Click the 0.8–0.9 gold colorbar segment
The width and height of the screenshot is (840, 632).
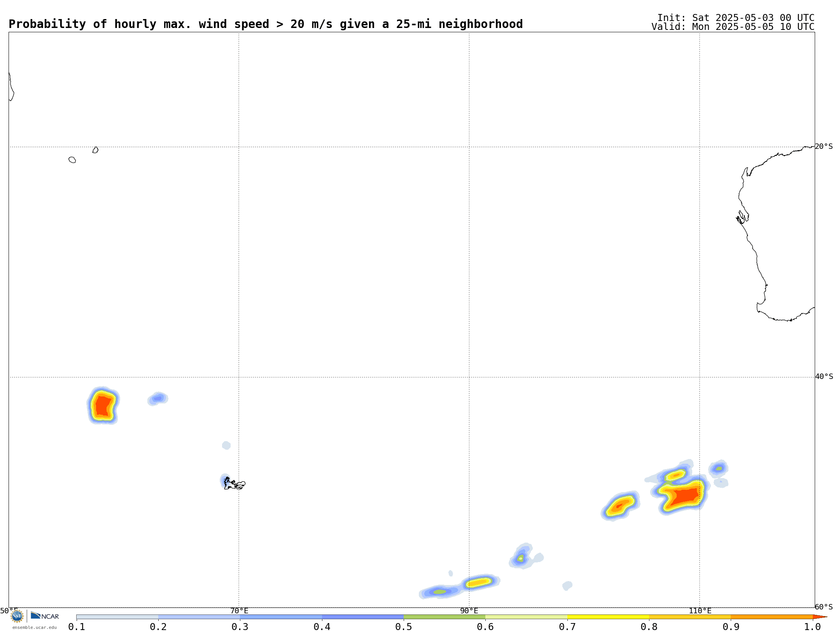tap(690, 617)
